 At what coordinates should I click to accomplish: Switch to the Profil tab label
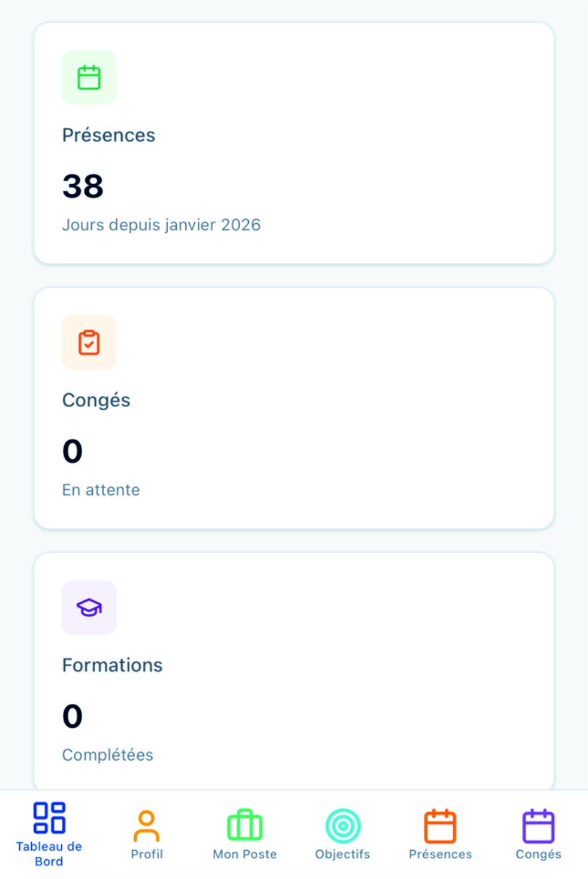tap(147, 854)
